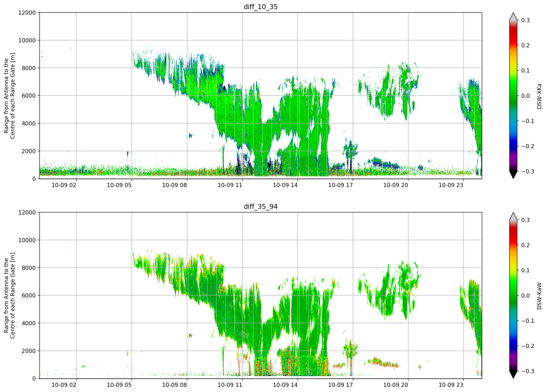
Task: Click the '10-09 17' tick label under diff_10_35
Action: pyautogui.click(x=341, y=185)
